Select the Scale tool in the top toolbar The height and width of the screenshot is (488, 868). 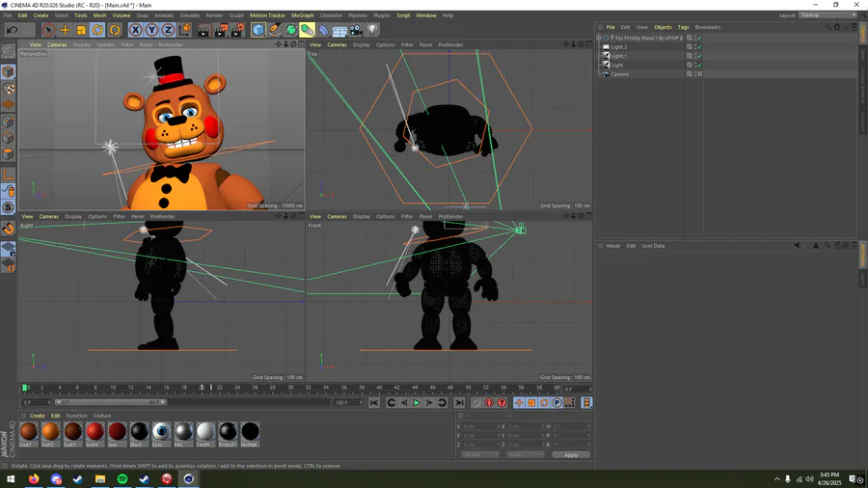pyautogui.click(x=81, y=30)
